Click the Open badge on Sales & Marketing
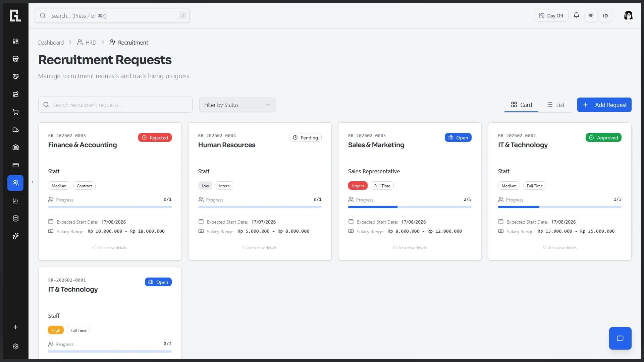 click(x=458, y=138)
